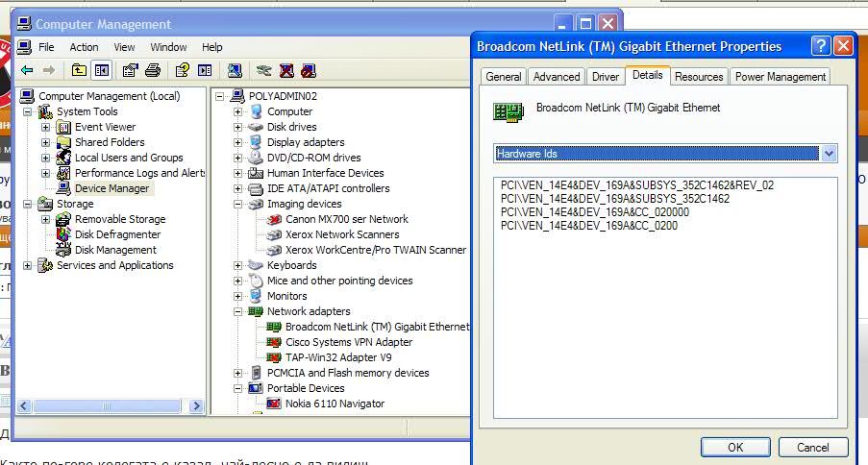The image size is (868, 465).
Task: Click Scan for hardware changes icon
Action: pyautogui.click(x=235, y=70)
